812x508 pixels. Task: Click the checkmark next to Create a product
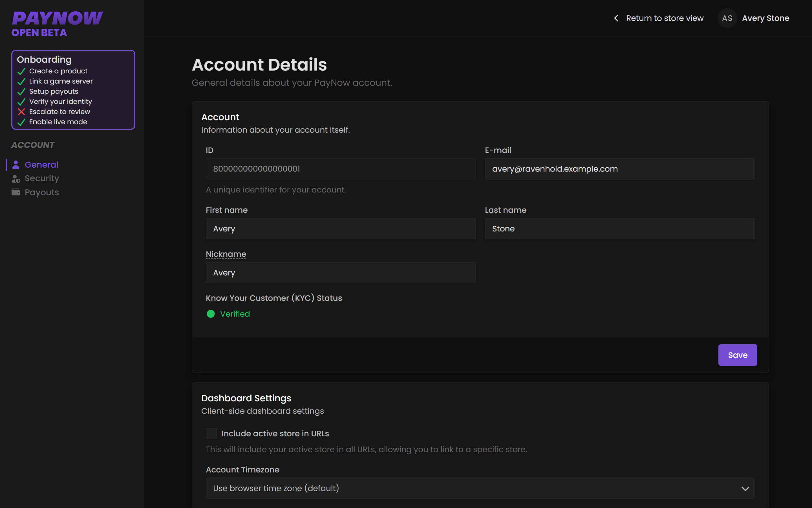[x=21, y=71]
